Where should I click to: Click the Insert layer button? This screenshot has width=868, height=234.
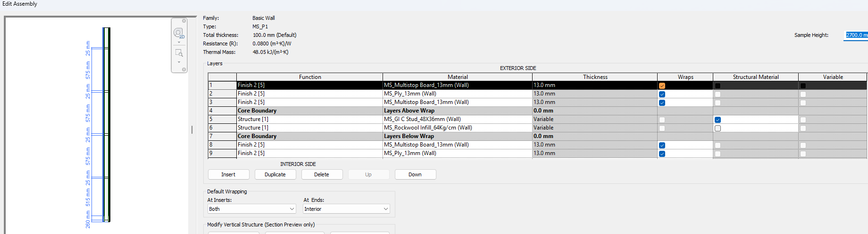click(228, 174)
